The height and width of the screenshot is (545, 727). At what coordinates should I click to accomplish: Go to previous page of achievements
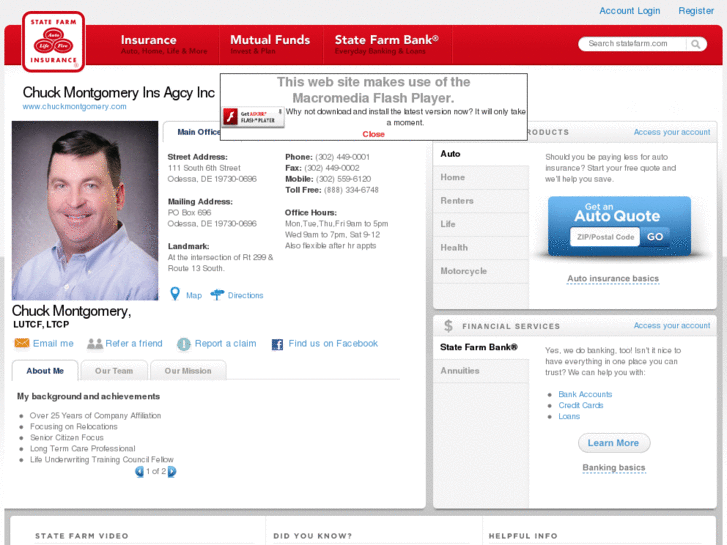click(139, 472)
